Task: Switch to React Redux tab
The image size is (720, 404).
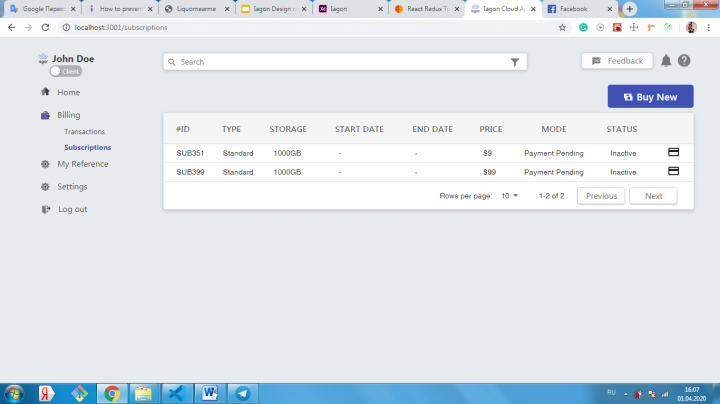Action: pyautogui.click(x=427, y=9)
